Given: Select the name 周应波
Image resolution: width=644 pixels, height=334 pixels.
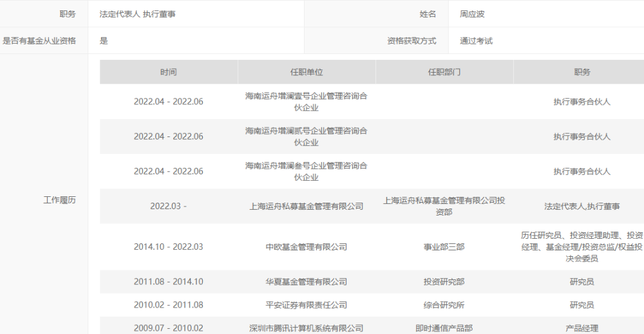Looking at the screenshot, I should 472,14.
